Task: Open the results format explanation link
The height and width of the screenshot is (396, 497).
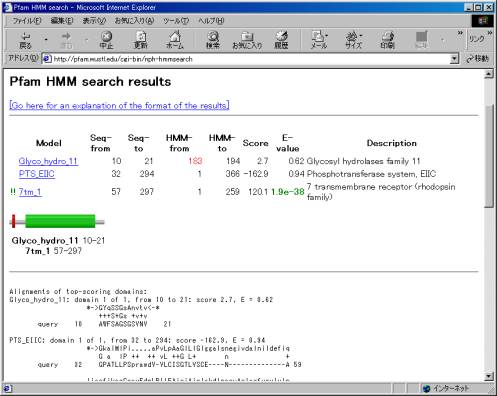Action: pos(119,106)
